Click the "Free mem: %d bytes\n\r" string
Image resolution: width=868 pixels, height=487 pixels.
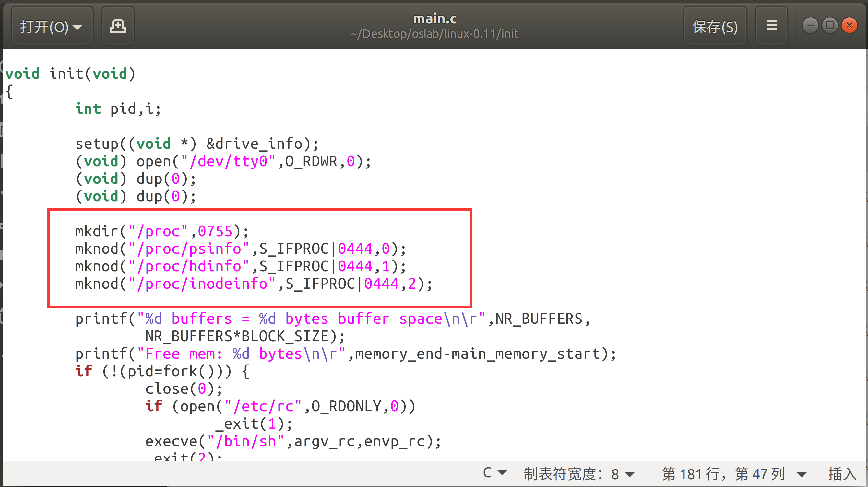[241, 354]
